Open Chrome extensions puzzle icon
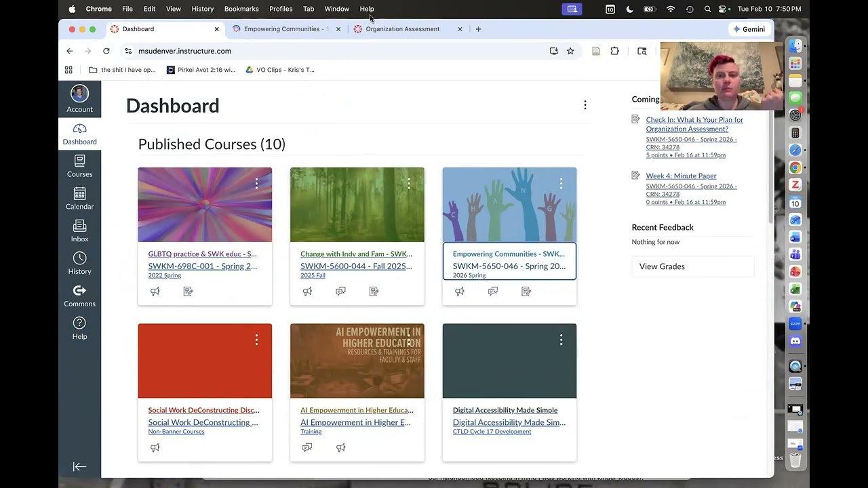 tap(614, 51)
